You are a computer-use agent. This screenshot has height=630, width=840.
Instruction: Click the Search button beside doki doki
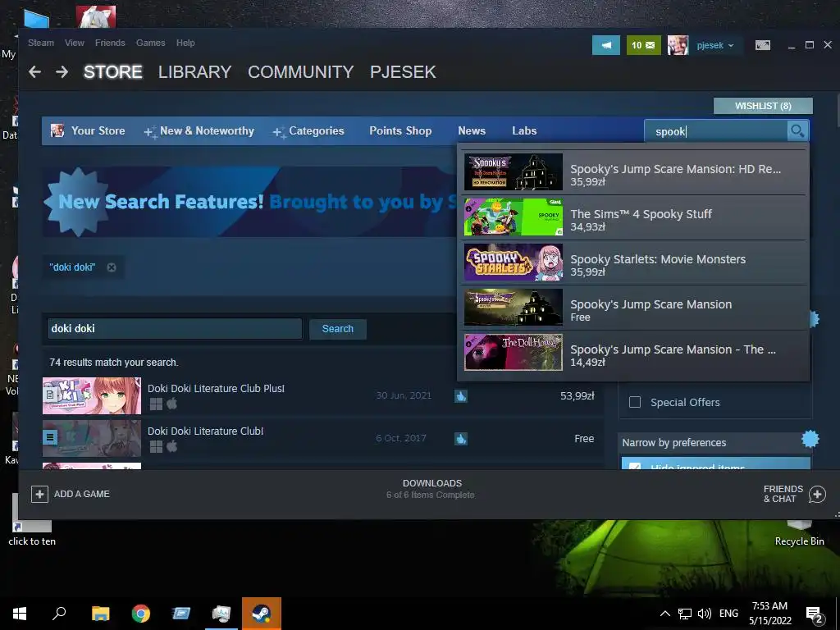pyautogui.click(x=337, y=329)
